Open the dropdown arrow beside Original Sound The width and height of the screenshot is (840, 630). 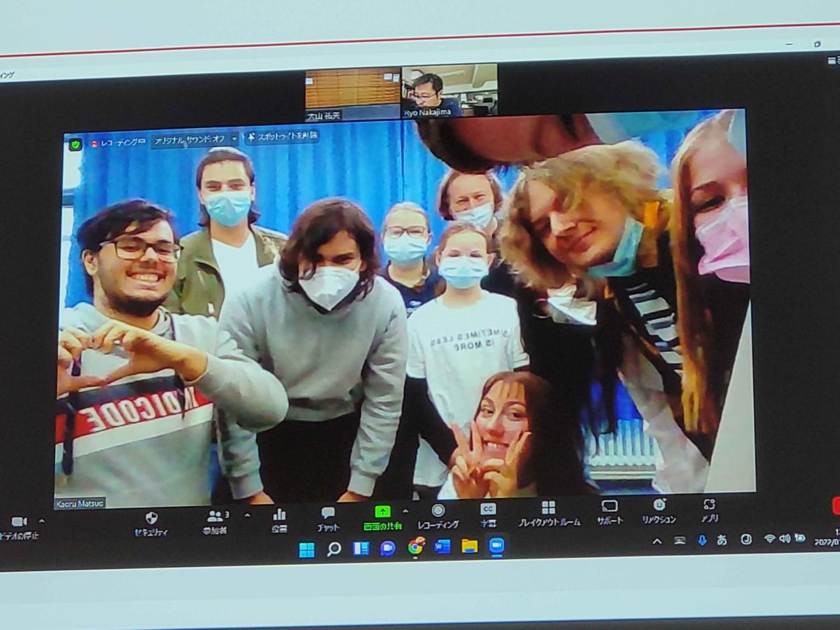point(234,139)
